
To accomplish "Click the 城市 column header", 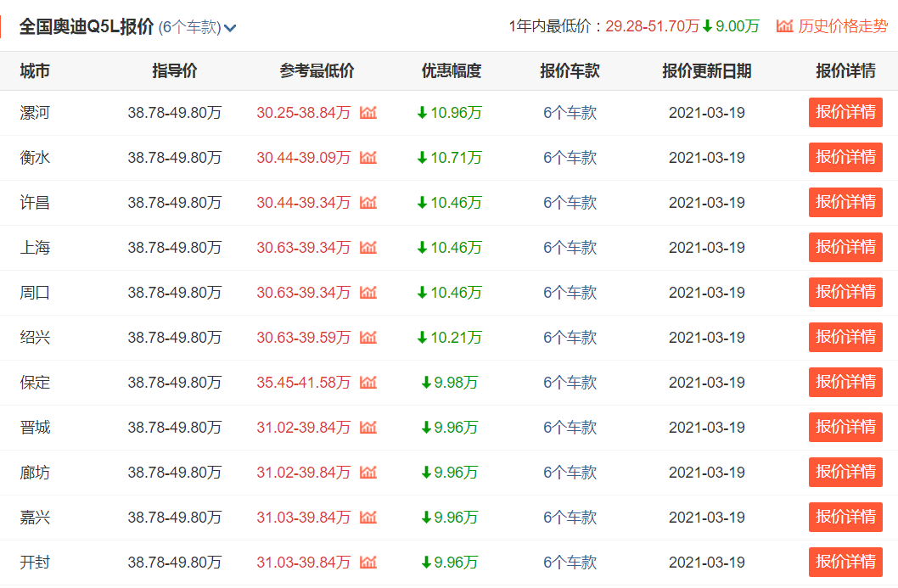I will pos(35,70).
